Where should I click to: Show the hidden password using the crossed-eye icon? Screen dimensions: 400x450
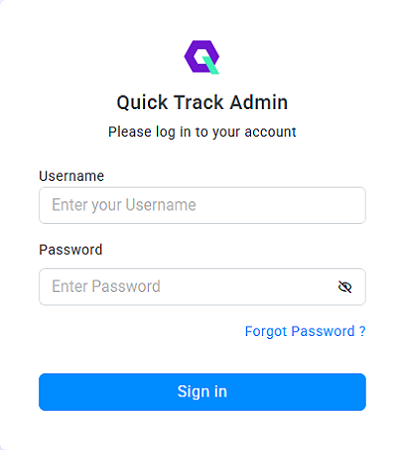point(345,287)
